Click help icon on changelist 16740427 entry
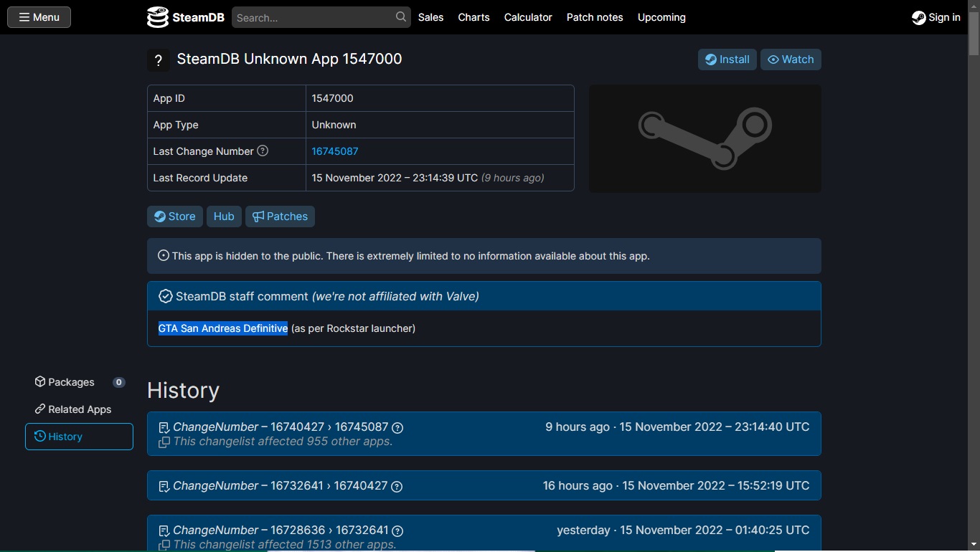This screenshot has height=552, width=980. point(397,486)
